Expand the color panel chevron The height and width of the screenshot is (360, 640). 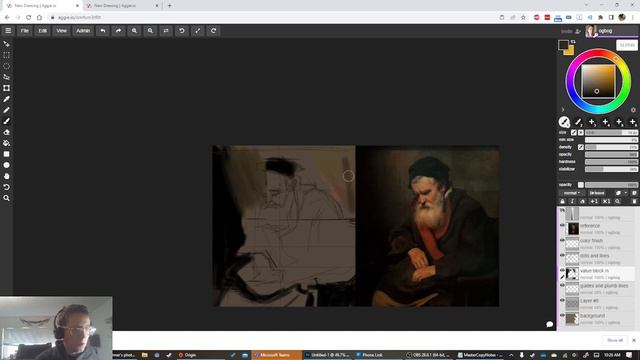563,109
